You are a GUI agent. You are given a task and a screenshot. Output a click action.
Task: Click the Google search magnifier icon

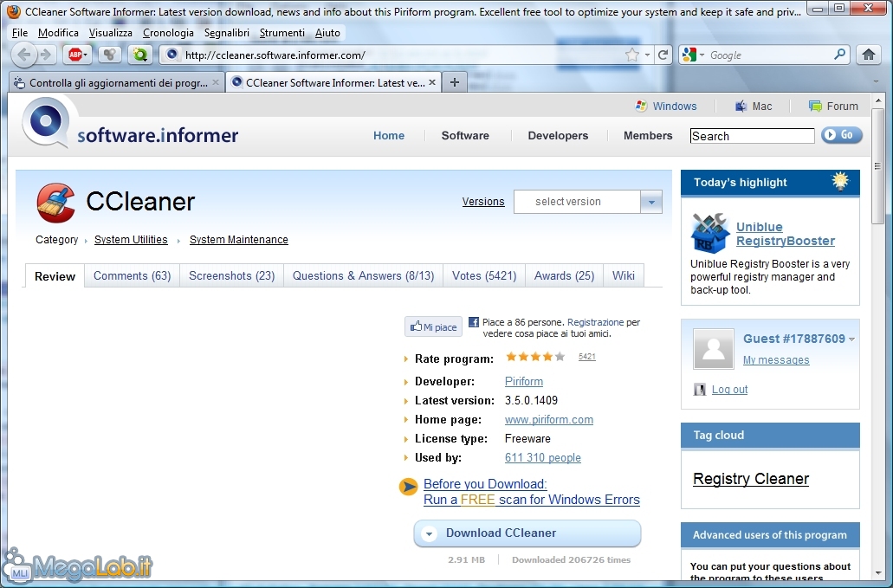839,55
